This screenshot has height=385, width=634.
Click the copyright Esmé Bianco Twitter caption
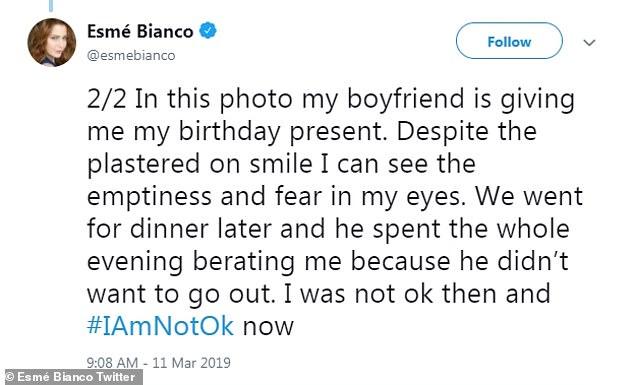click(x=71, y=377)
